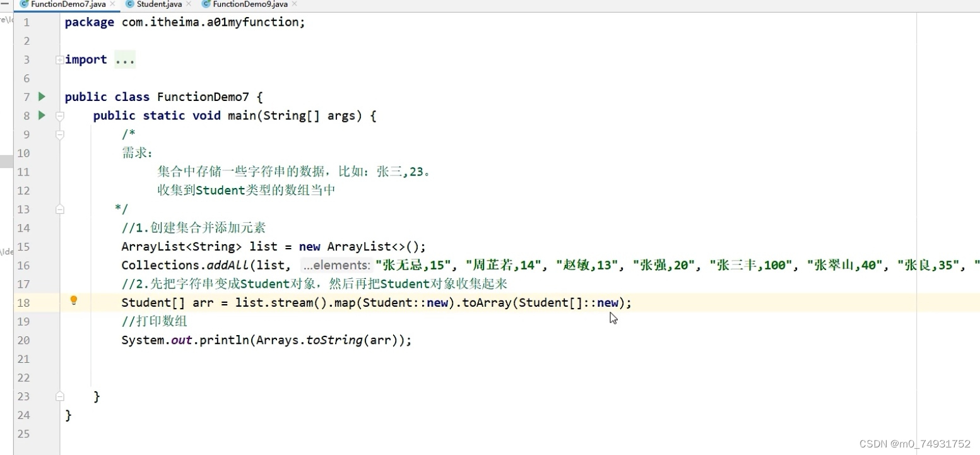The height and width of the screenshot is (455, 980).
Task: Switch to the FunctionDemo7.java tab
Action: [x=68, y=4]
